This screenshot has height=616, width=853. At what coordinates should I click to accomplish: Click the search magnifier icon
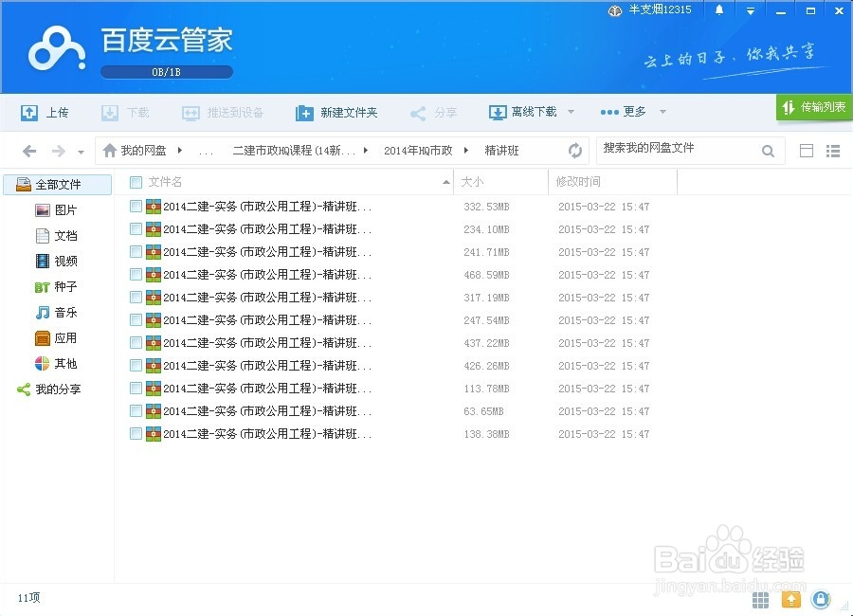click(768, 151)
